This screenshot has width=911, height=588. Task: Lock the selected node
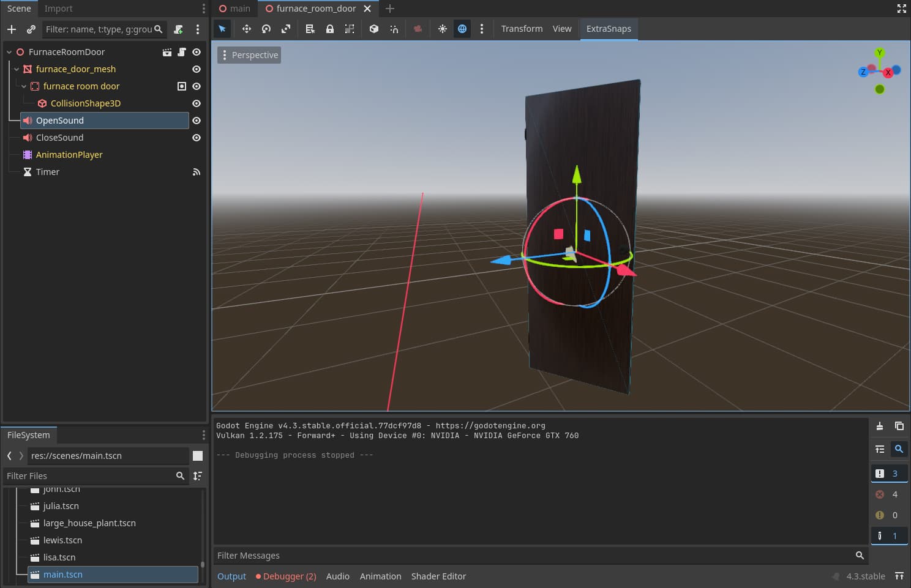point(330,29)
